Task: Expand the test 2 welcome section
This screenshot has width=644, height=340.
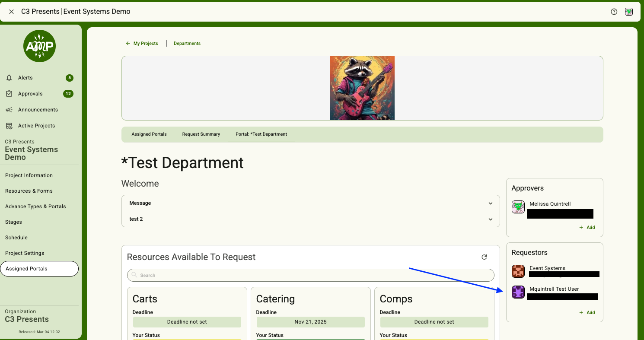Action: tap(310, 219)
